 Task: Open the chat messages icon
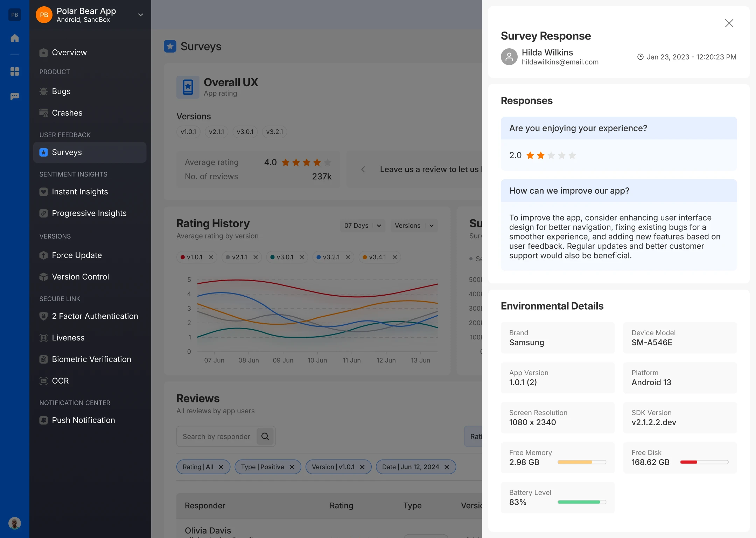tap(14, 96)
